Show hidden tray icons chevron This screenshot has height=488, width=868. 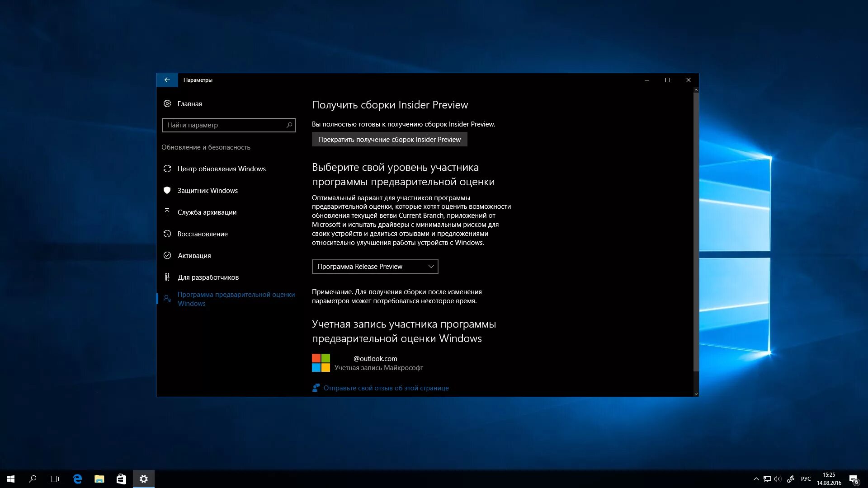point(756,479)
